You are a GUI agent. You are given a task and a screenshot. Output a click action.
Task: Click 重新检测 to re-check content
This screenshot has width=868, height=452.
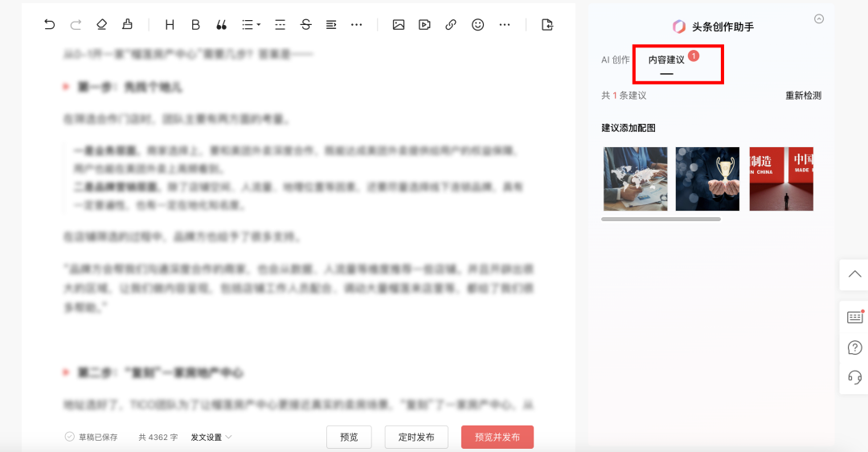point(803,96)
